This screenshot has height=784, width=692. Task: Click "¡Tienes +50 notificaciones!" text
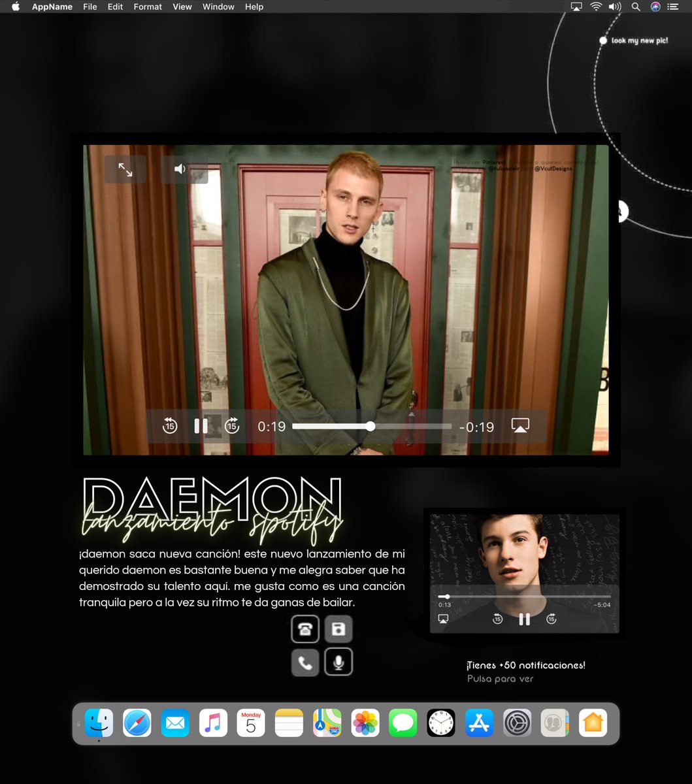[526, 665]
